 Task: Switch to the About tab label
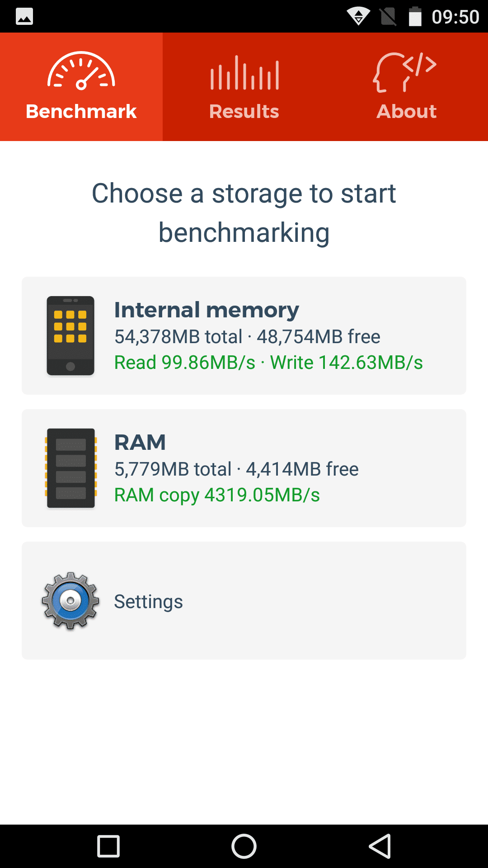(407, 111)
